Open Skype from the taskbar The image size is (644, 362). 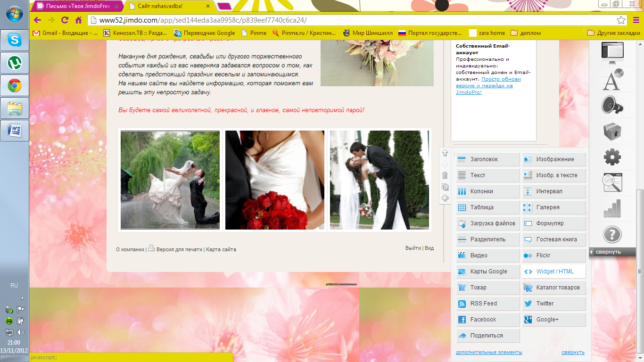point(14,40)
